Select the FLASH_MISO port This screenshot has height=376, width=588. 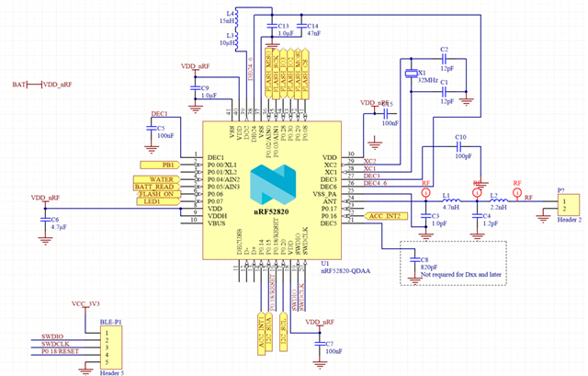click(268, 74)
